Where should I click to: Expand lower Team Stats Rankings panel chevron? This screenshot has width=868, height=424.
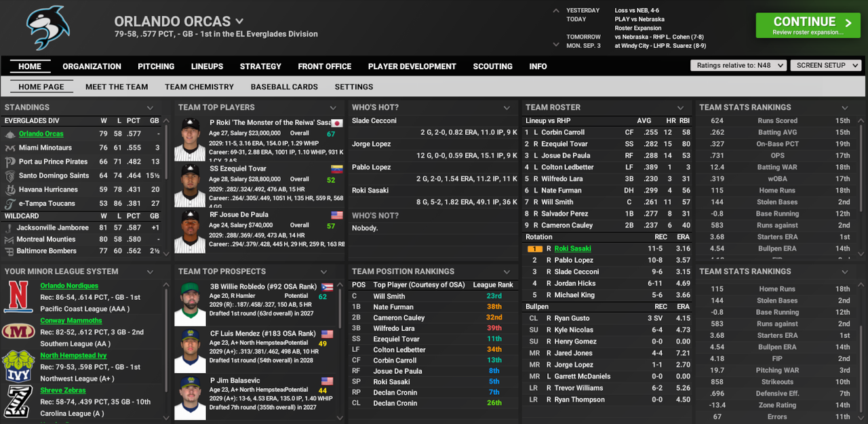845,271
